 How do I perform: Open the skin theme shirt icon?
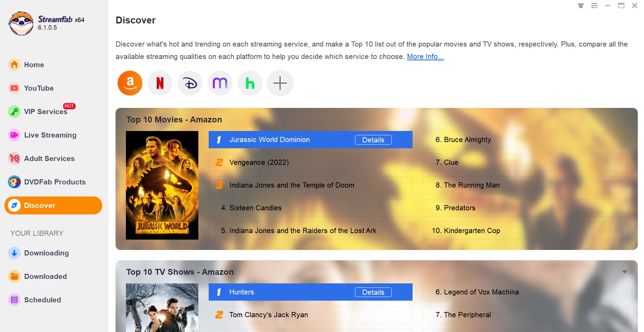pyautogui.click(x=581, y=6)
